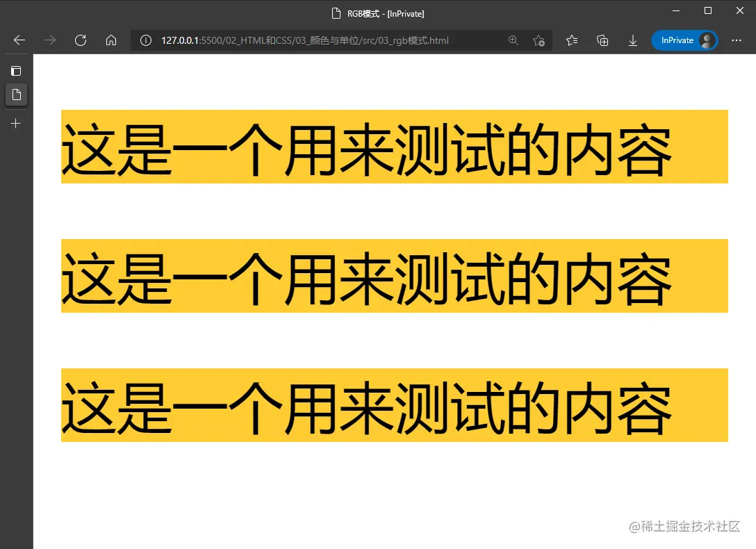Image resolution: width=756 pixels, height=549 pixels.
Task: View site information via the info icon
Action: (x=145, y=40)
